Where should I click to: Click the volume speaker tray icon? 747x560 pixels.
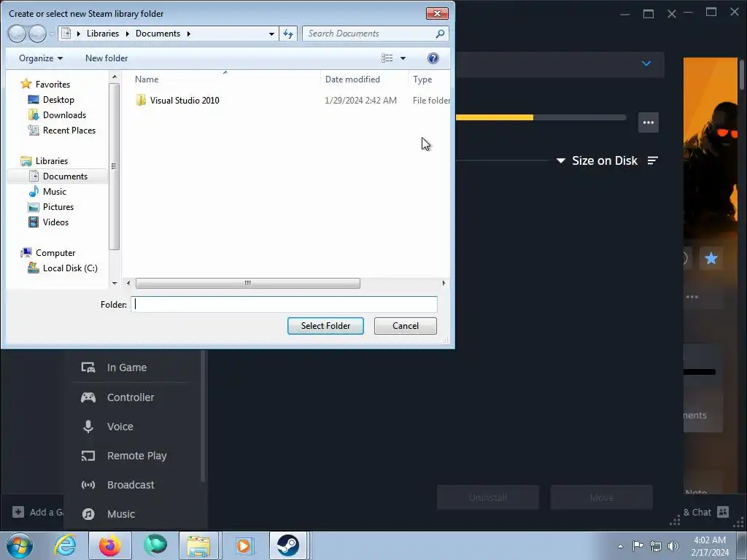coord(673,546)
